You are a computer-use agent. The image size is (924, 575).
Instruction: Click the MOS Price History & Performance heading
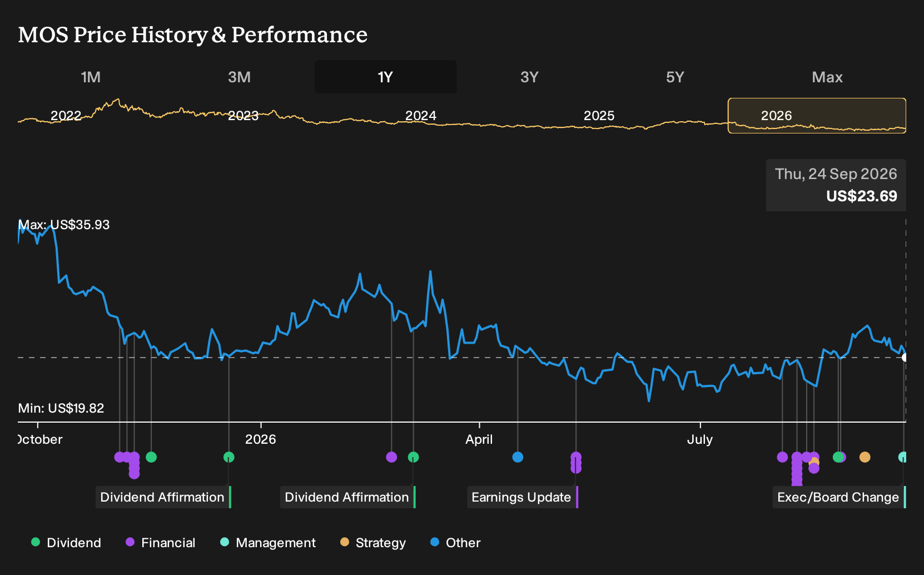point(193,34)
